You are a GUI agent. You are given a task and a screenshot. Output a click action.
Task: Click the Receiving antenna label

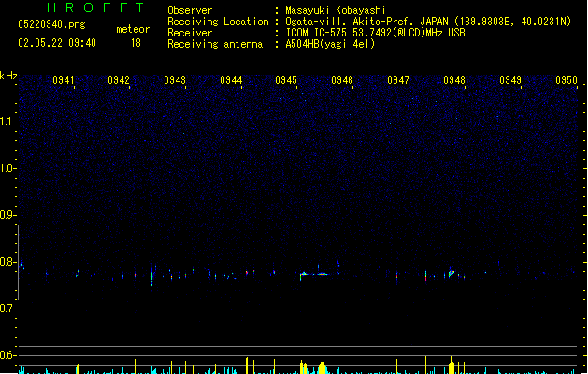(x=215, y=44)
